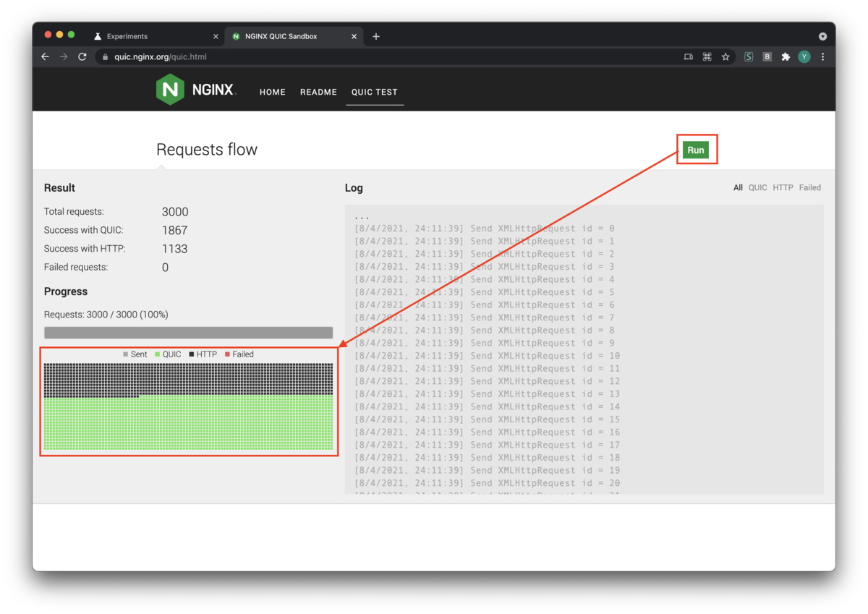
Task: Click the QR code icon in the address bar
Action: pyautogui.click(x=707, y=56)
